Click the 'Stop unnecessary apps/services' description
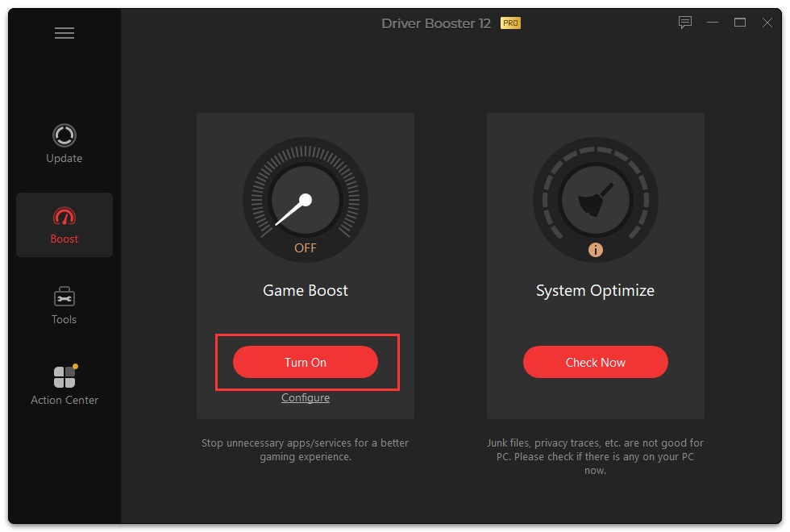 [306, 450]
